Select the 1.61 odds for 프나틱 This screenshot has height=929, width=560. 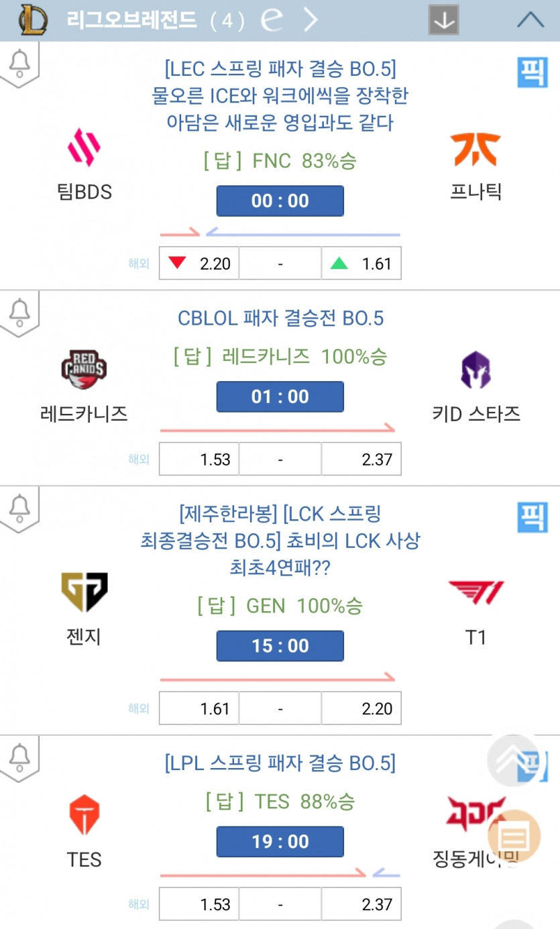(x=361, y=264)
